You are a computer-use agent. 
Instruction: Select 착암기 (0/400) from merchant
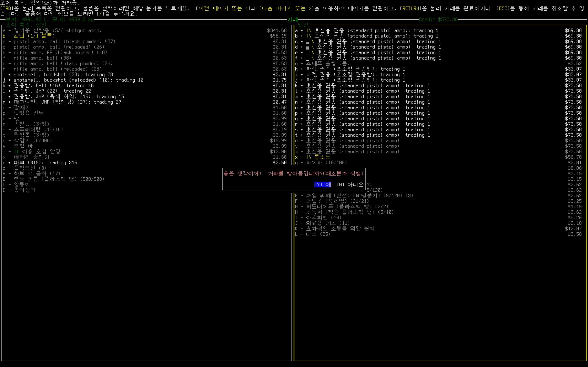coord(33,141)
